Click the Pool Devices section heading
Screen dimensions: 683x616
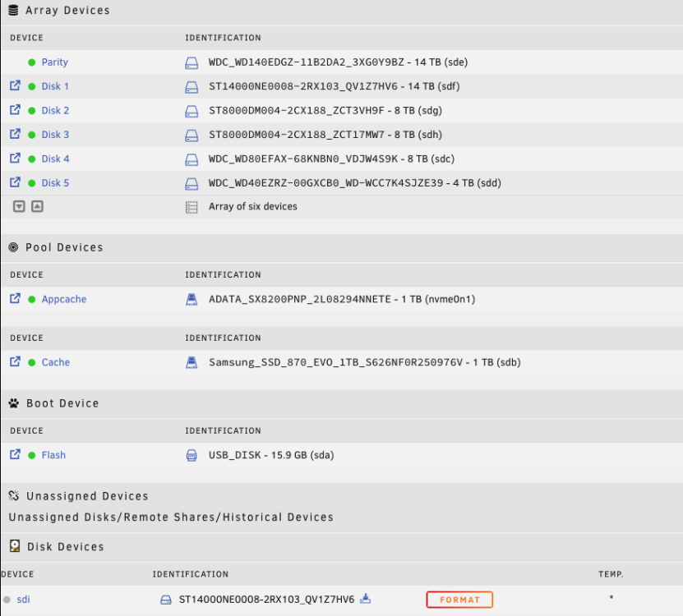[x=64, y=247]
